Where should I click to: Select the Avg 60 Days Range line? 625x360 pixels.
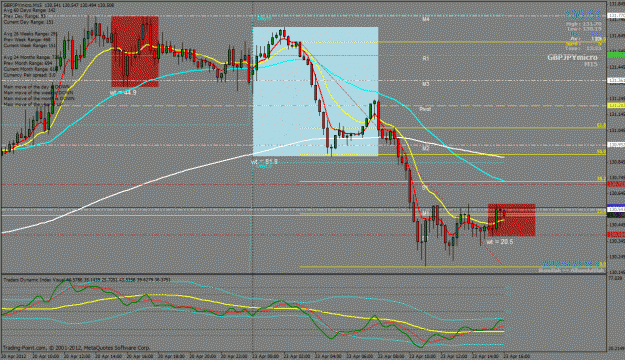[30, 11]
